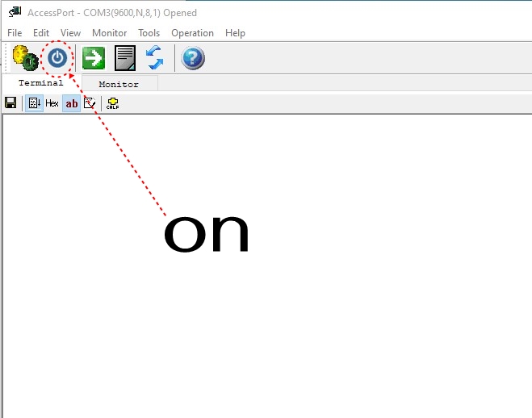
Task: Click the AccessPort app icon in title bar
Action: pos(15,12)
